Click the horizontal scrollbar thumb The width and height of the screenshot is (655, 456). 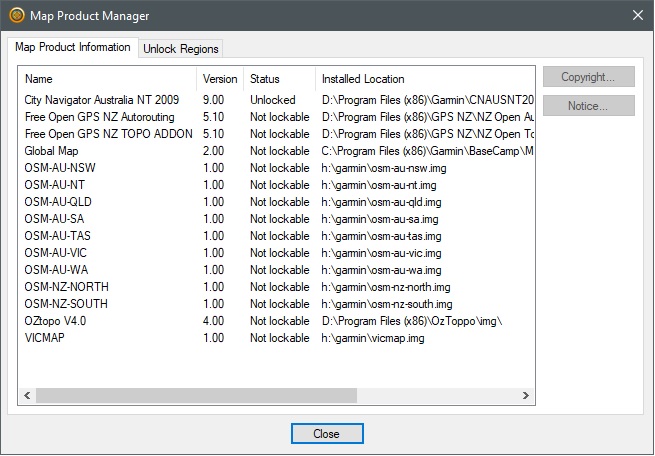click(x=196, y=395)
